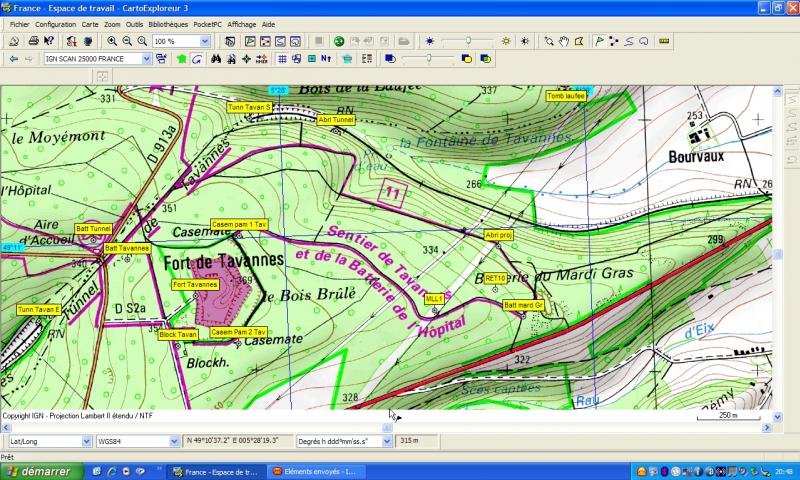The height and width of the screenshot is (480, 800).
Task: Open the 100 % zoom level dropdown
Action: pyautogui.click(x=205, y=41)
